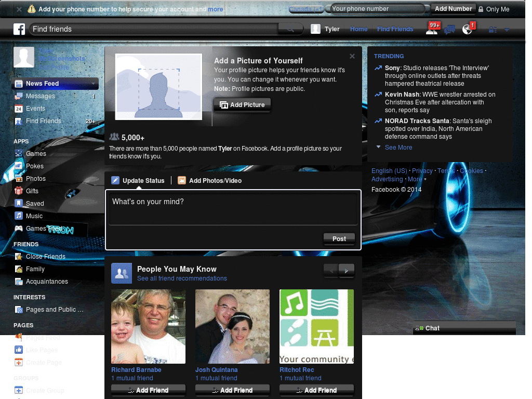Click the Create Page icon

[19, 362]
